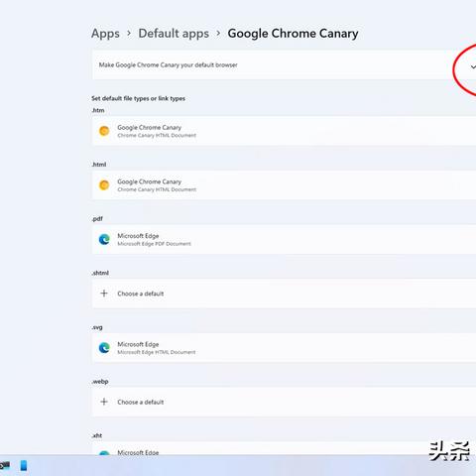The image size is (476, 476).
Task: Open Default apps breadcrumb
Action: click(x=174, y=34)
